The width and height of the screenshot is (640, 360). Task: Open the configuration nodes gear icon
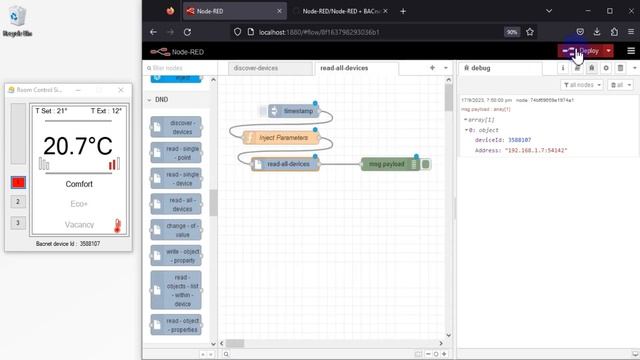(606, 68)
